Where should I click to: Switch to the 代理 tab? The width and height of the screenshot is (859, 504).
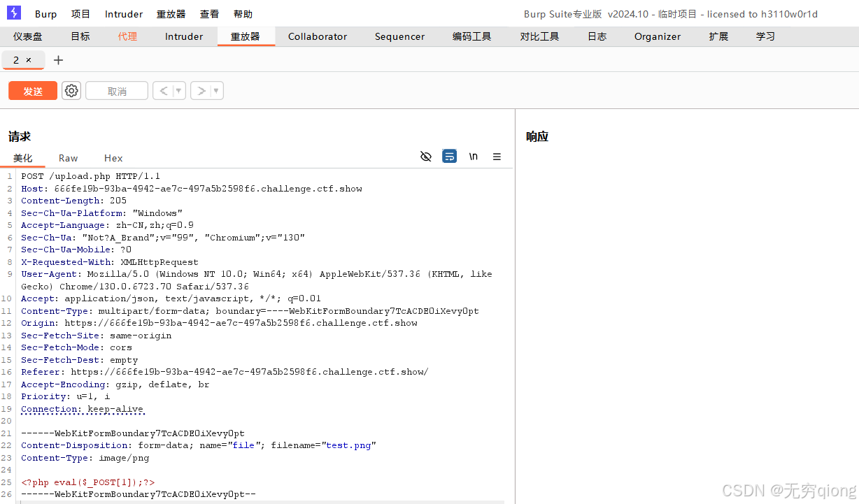tap(127, 36)
